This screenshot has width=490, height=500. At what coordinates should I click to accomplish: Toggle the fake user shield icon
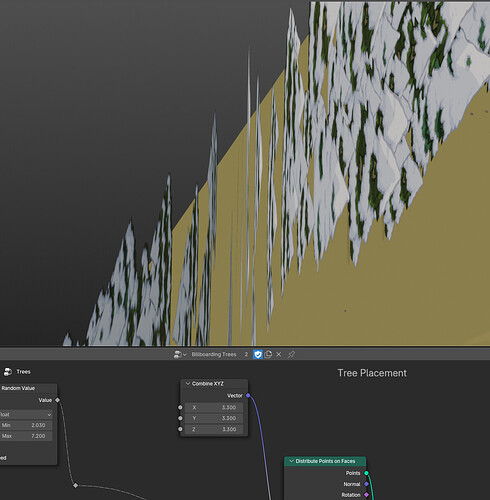[x=258, y=354]
